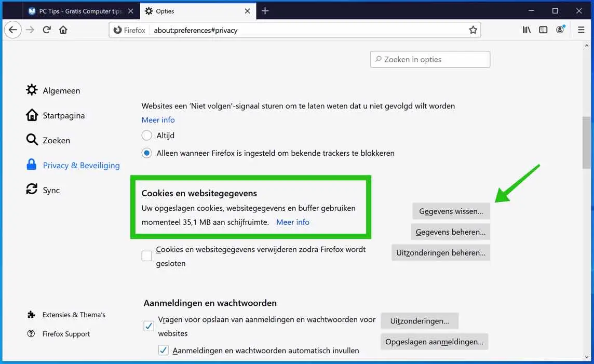The image size is (594, 364).
Task: Click the Startpagina house icon
Action: click(x=32, y=115)
